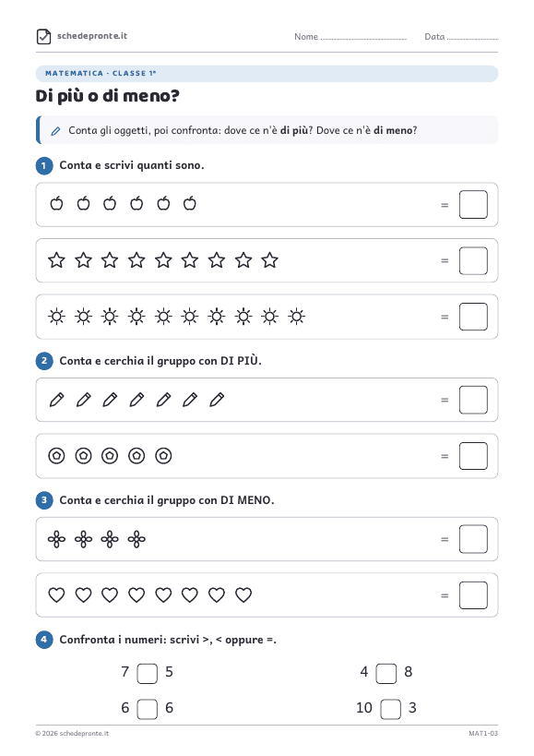Screen dimensions: 534x756
Task: Click the first pentagon circle icon
Action: (57, 456)
